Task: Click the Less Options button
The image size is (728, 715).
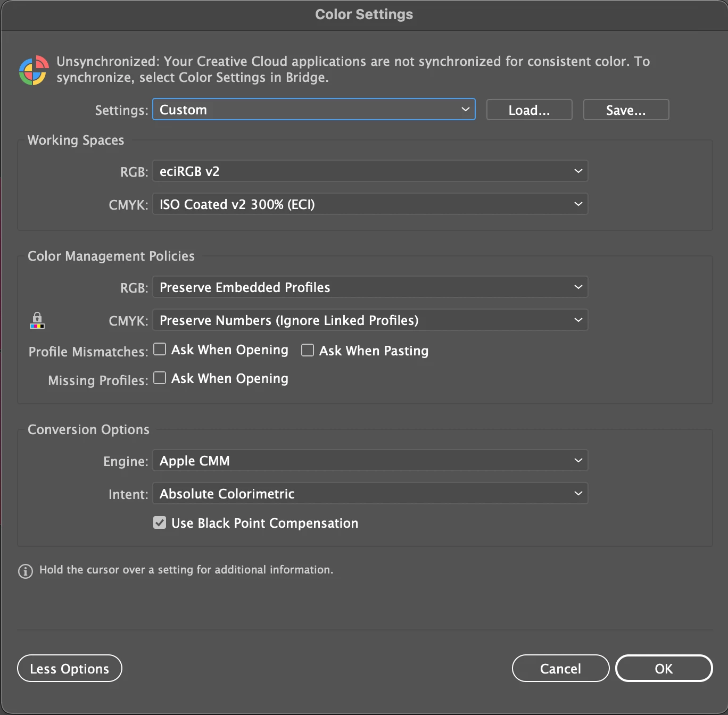Action: pos(70,668)
